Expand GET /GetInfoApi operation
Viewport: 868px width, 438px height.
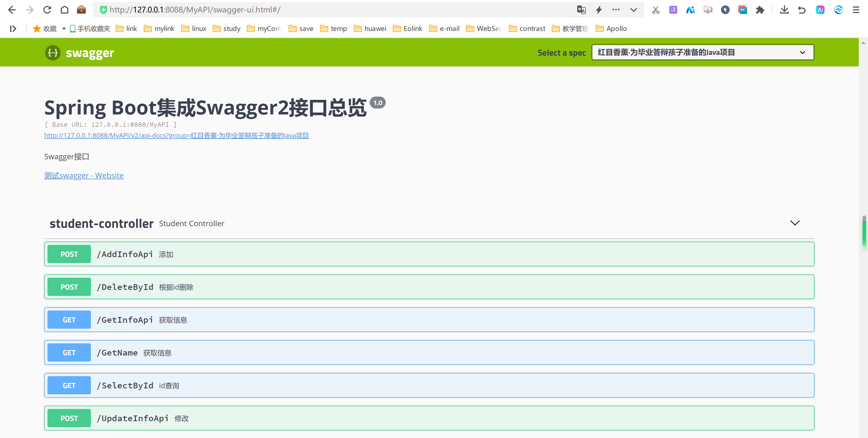(x=429, y=320)
